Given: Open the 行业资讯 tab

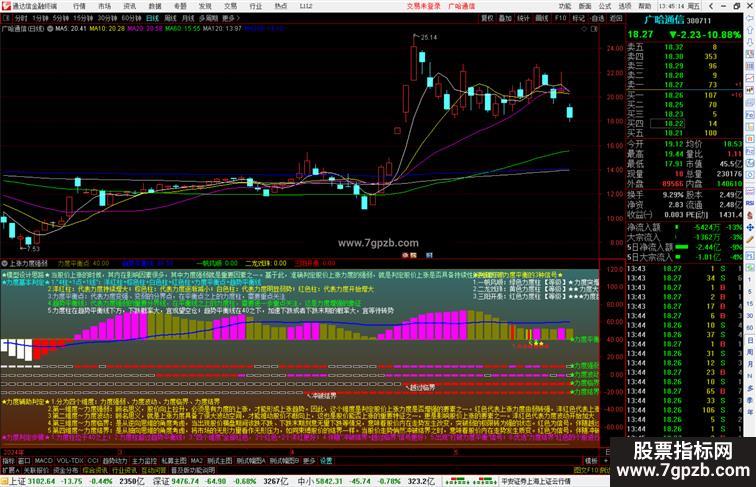Looking at the screenshot, I should (124, 470).
